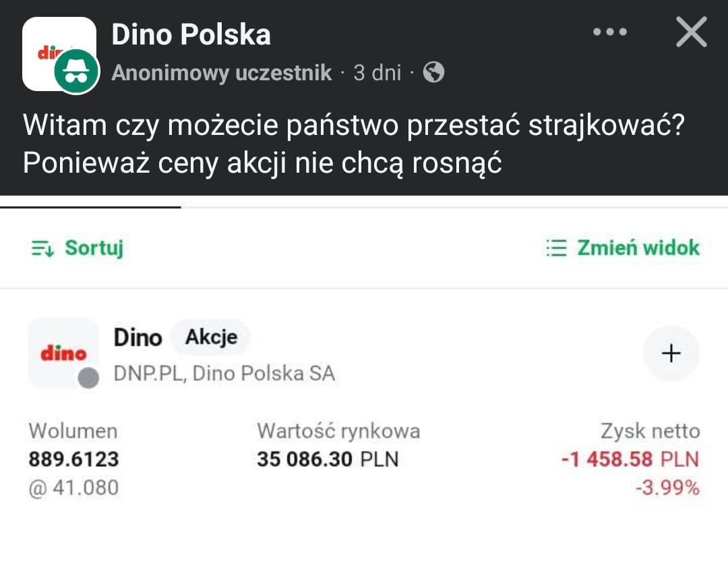Select the Akcje tag next to Dino
This screenshot has height=564, width=728.
(x=210, y=337)
